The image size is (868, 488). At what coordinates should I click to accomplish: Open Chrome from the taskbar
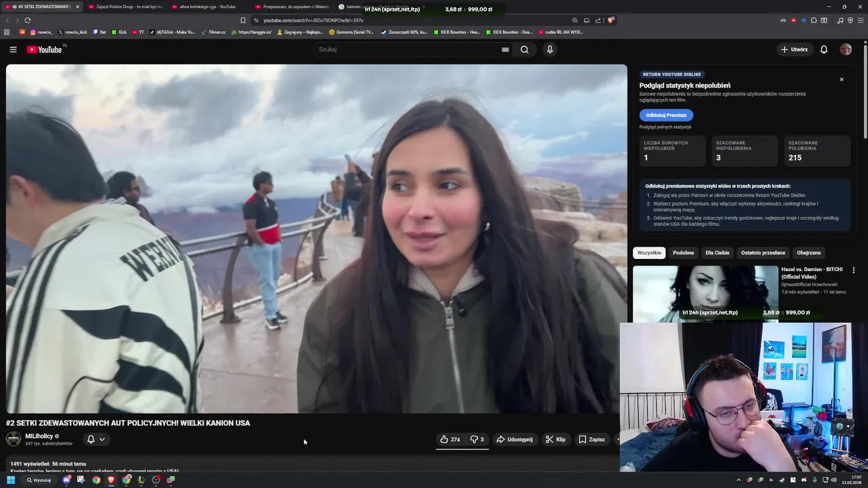[96, 480]
